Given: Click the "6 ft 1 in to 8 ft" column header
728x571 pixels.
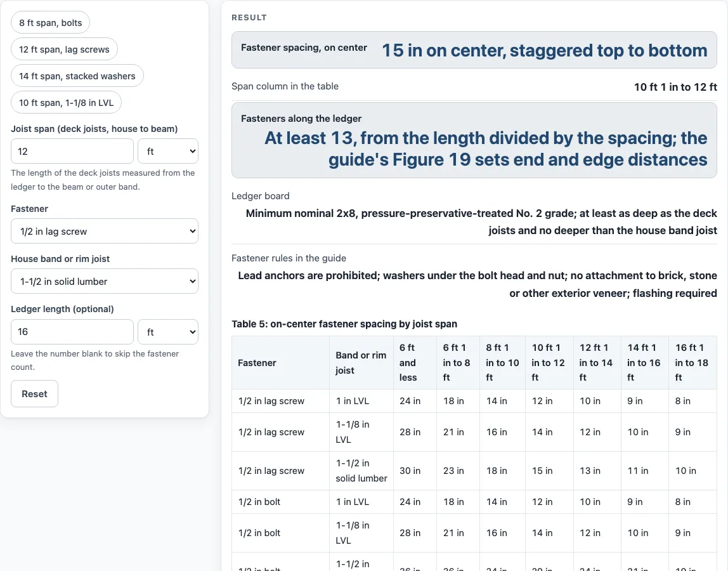Looking at the screenshot, I should point(458,362).
